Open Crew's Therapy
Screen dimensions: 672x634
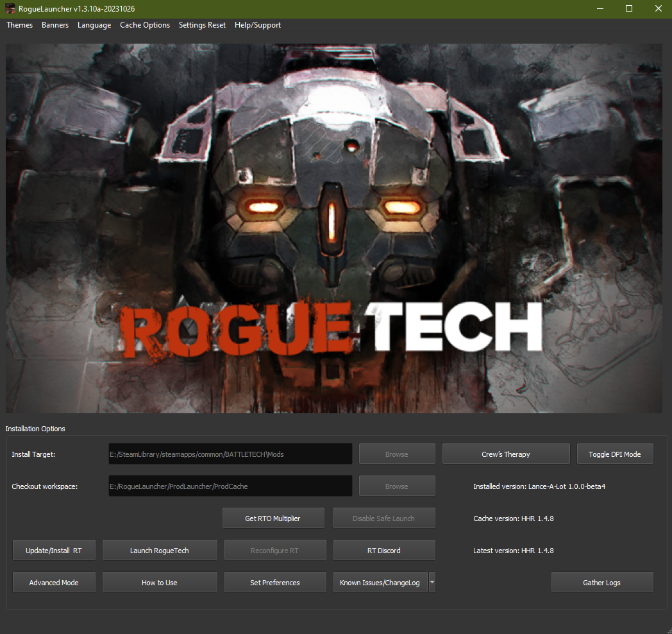[506, 454]
